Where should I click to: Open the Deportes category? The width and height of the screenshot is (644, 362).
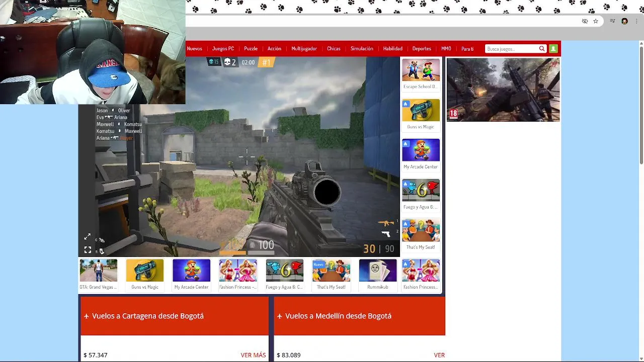(422, 49)
